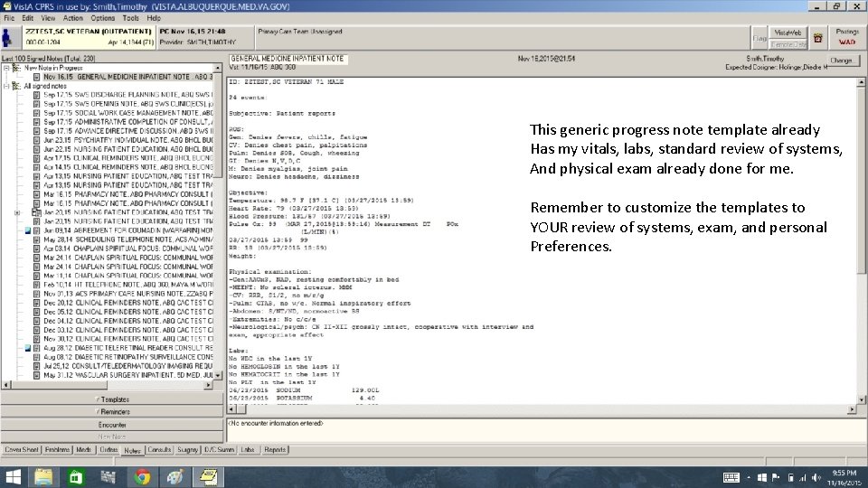The height and width of the screenshot is (488, 868).
Task: Switch to the Meds tab
Action: click(83, 450)
